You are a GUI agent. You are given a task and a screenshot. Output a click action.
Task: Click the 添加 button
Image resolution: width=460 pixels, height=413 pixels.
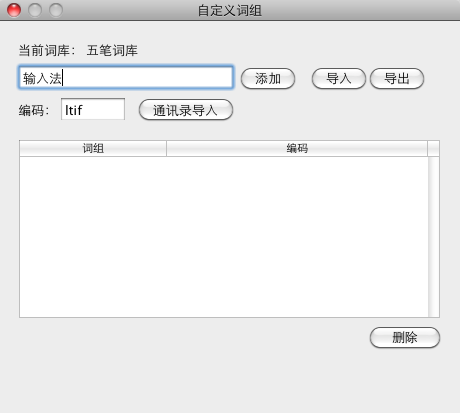(x=268, y=79)
